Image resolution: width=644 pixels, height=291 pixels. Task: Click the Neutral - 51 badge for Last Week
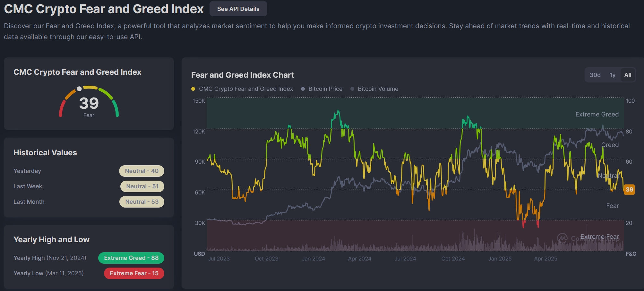(142, 186)
